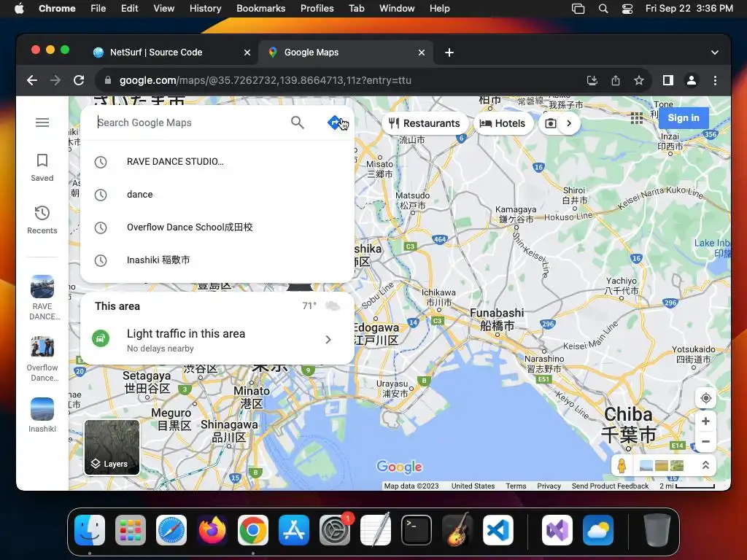Choose the Inashiki recent search

point(217,260)
